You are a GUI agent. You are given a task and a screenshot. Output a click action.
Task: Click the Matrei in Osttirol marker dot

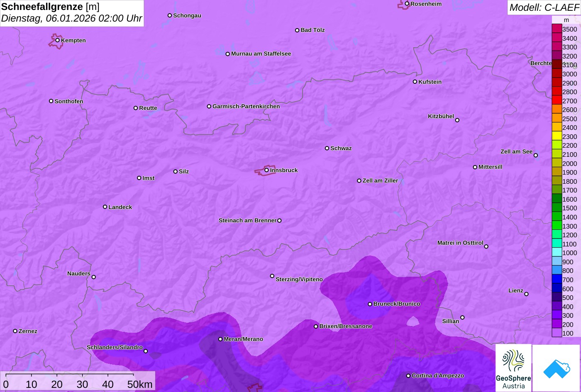tap(486, 246)
